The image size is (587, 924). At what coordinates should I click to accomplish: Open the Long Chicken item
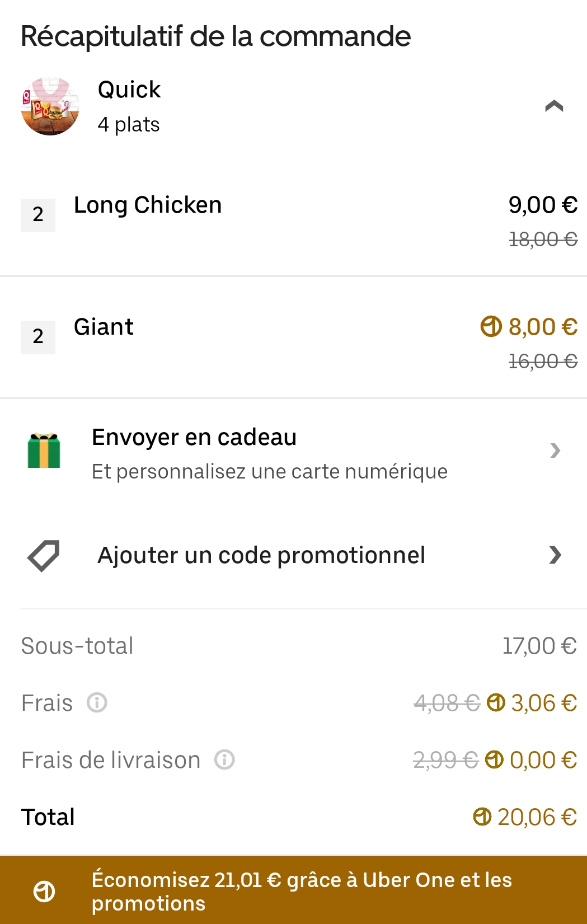[148, 205]
